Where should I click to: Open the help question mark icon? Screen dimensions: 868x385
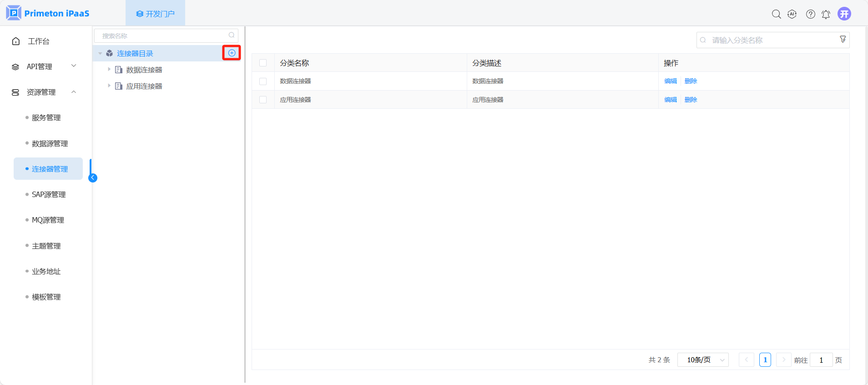[x=810, y=14]
